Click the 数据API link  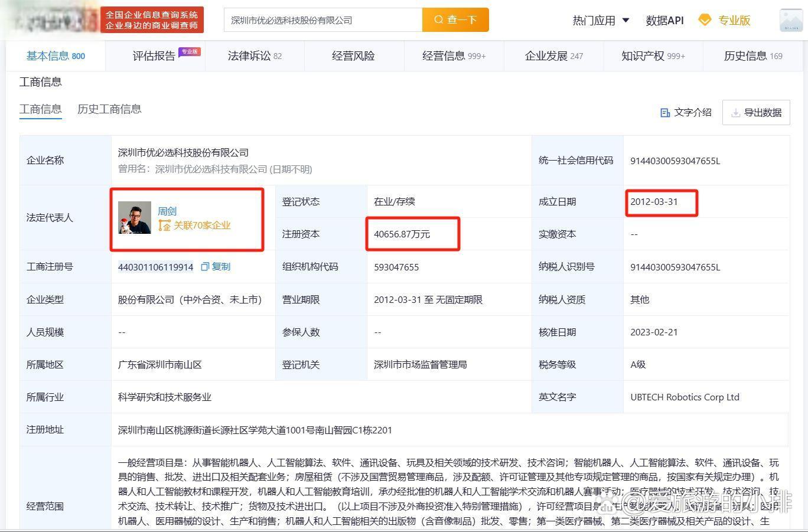pyautogui.click(x=664, y=19)
